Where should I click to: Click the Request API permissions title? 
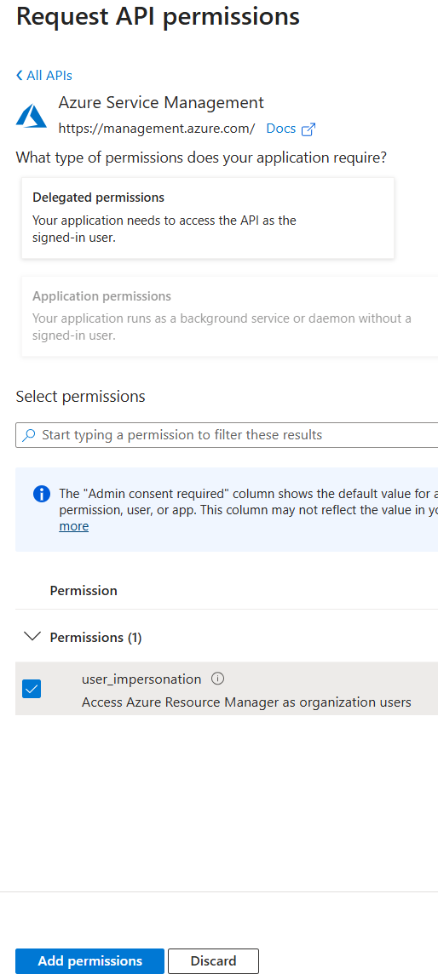pyautogui.click(x=158, y=16)
